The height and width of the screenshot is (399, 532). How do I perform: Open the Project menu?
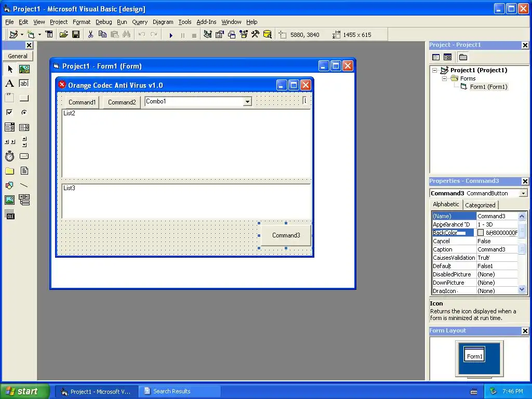(59, 22)
